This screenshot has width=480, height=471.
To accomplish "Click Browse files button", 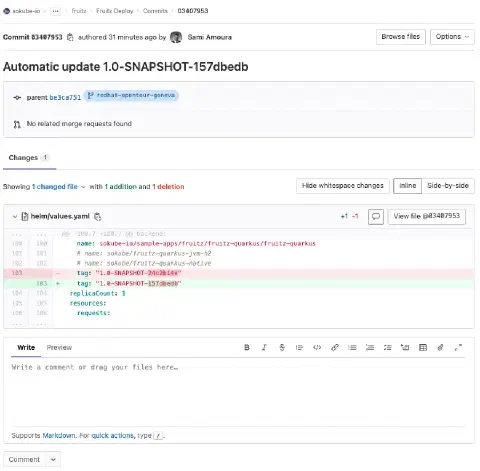I will point(401,37).
